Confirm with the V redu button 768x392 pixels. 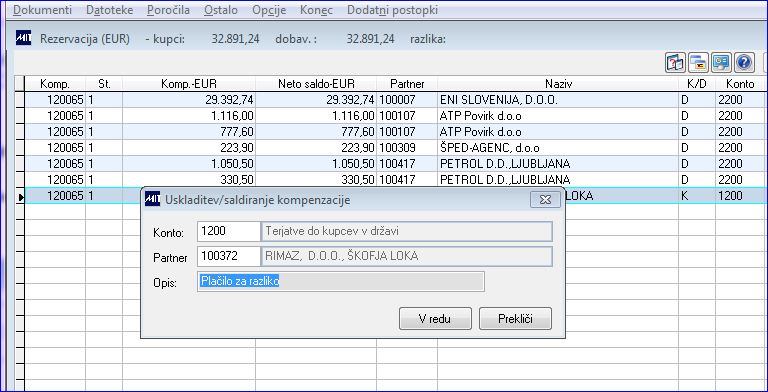[x=435, y=319]
